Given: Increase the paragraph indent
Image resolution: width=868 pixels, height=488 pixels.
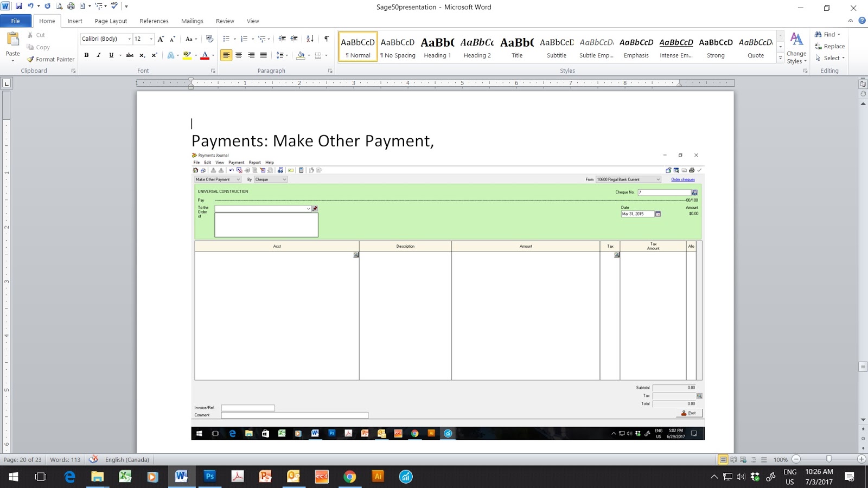Looking at the screenshot, I should [x=294, y=39].
